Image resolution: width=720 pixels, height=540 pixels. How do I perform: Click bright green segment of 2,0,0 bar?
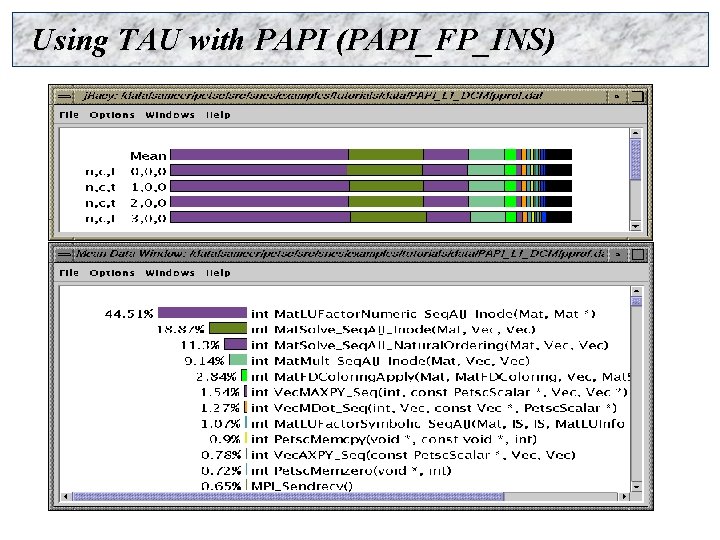510,202
